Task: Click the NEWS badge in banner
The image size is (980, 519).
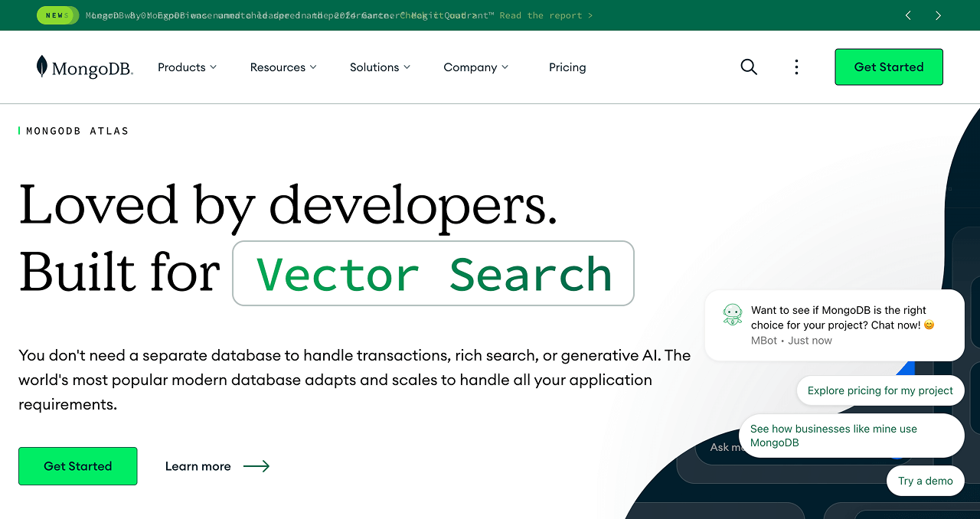Action: coord(57,15)
